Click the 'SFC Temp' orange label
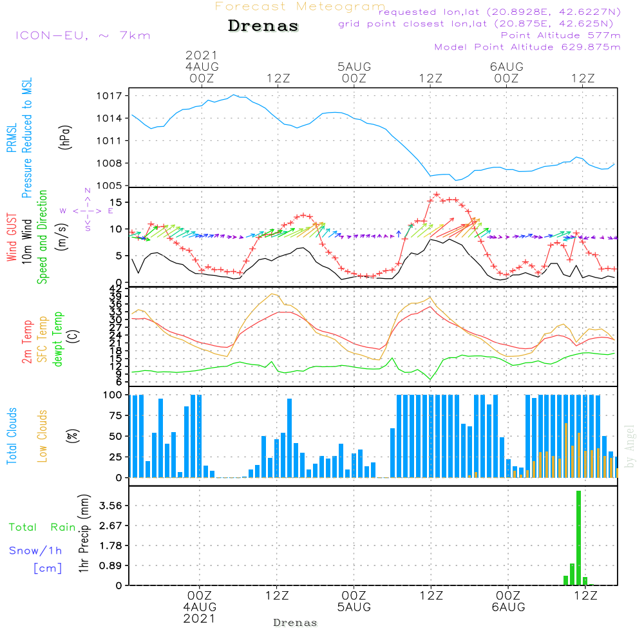The width and height of the screenshot is (644, 644). (x=43, y=339)
